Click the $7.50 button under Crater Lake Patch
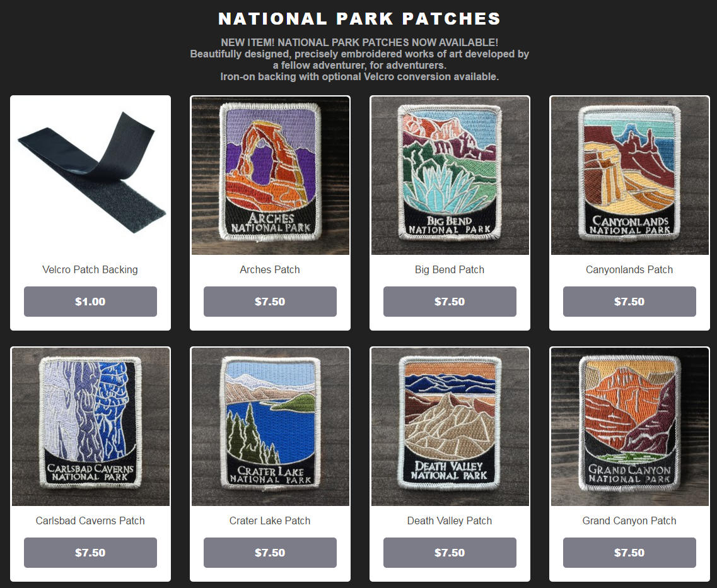The width and height of the screenshot is (717, 588). click(271, 553)
